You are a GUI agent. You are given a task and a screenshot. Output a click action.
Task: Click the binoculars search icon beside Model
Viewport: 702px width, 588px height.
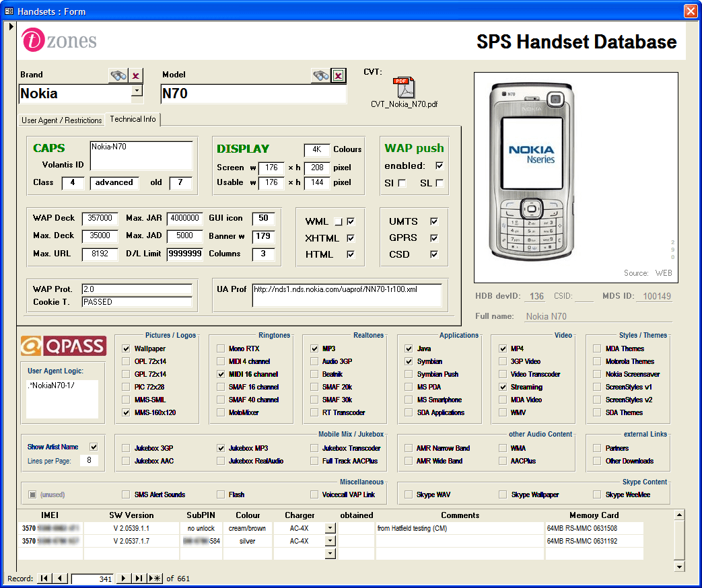320,75
